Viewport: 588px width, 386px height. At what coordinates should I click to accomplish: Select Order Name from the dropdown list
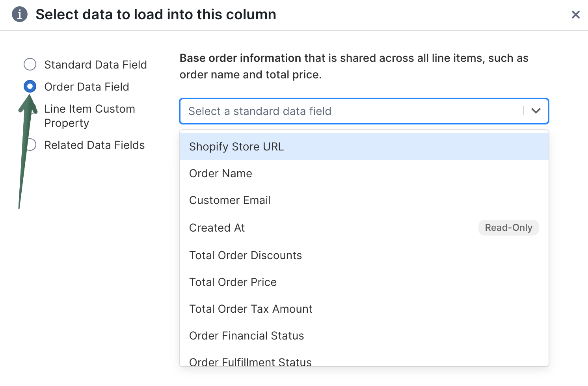coord(221,173)
